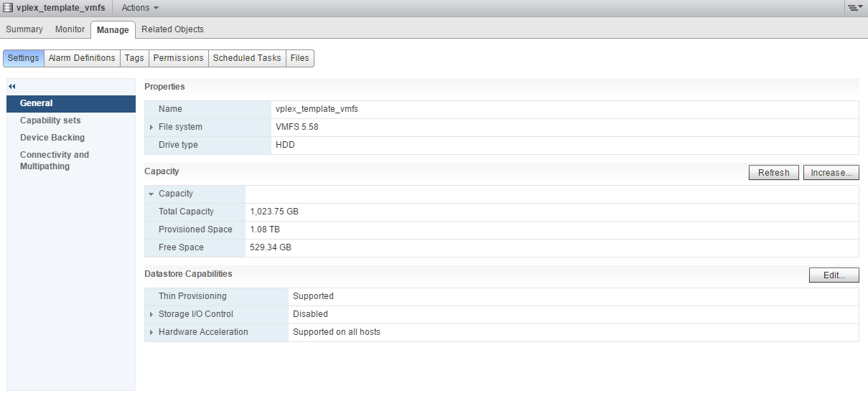Viewport: 868px width, 393px height.
Task: Open Connectivity and Multipathing settings
Action: pyautogui.click(x=55, y=161)
